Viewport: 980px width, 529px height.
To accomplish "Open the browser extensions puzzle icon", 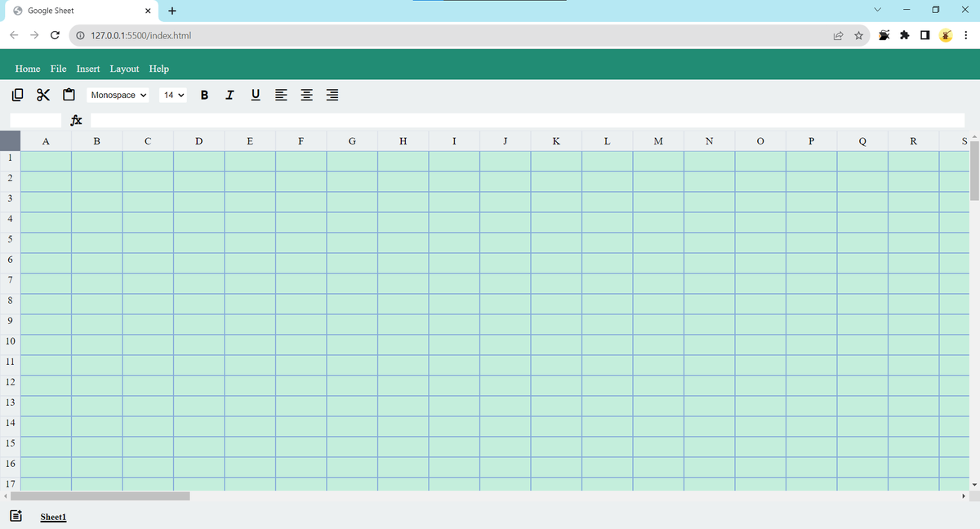I will pyautogui.click(x=905, y=36).
